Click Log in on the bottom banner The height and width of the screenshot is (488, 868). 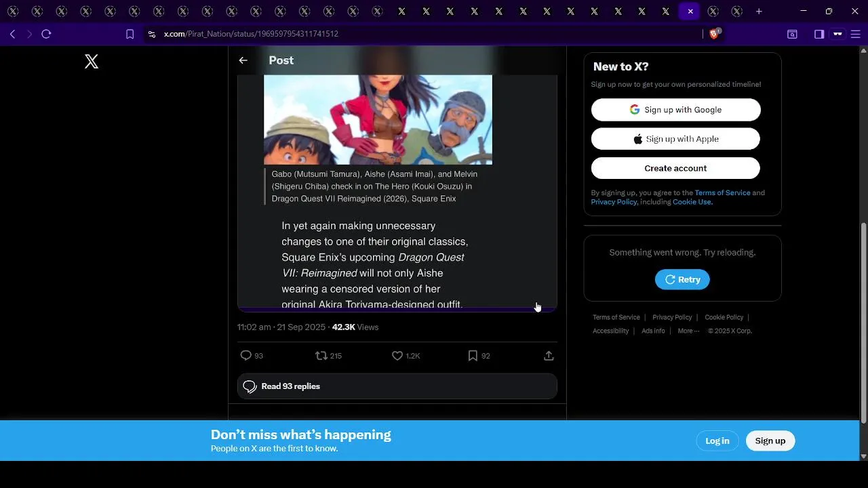(x=717, y=441)
